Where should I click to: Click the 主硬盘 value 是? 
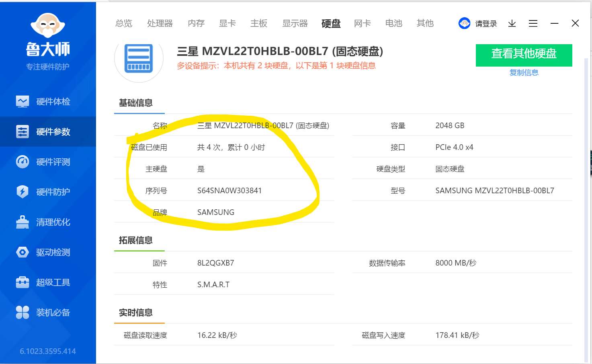pyautogui.click(x=201, y=169)
